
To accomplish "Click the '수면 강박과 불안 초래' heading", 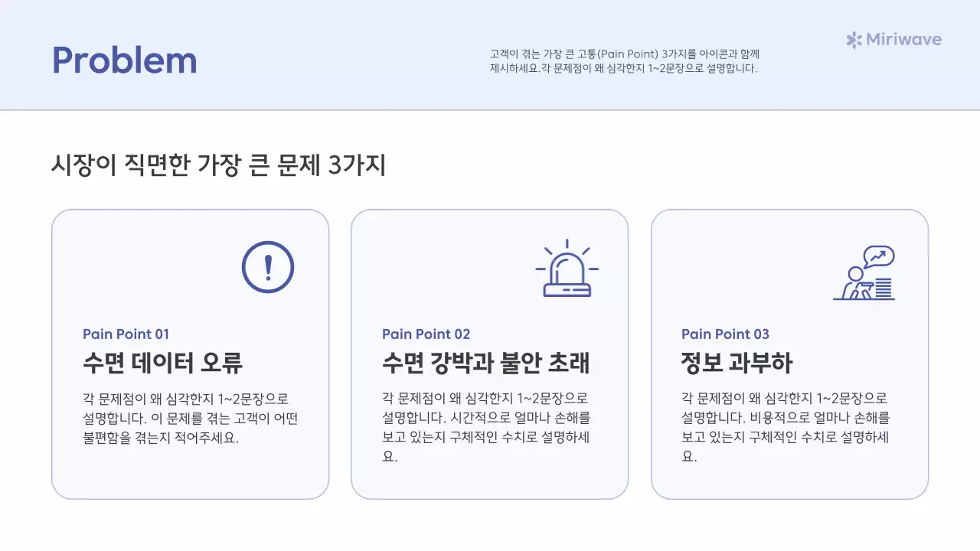I will (486, 364).
